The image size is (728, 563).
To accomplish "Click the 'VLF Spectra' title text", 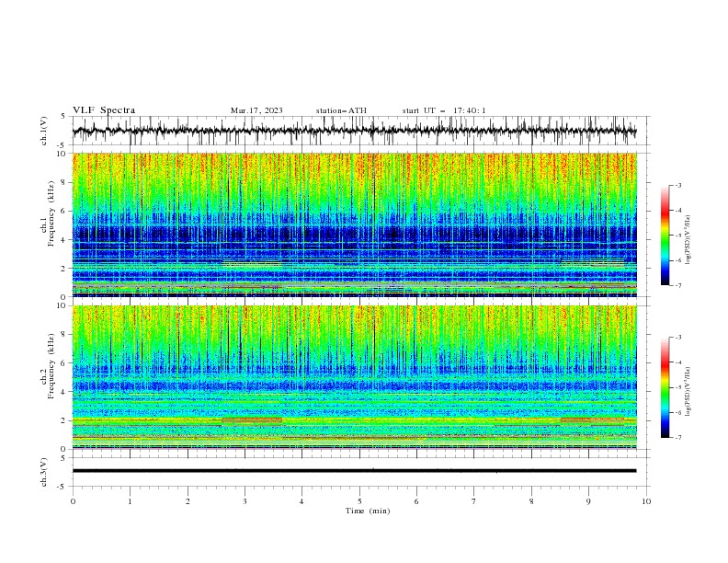I will [104, 110].
